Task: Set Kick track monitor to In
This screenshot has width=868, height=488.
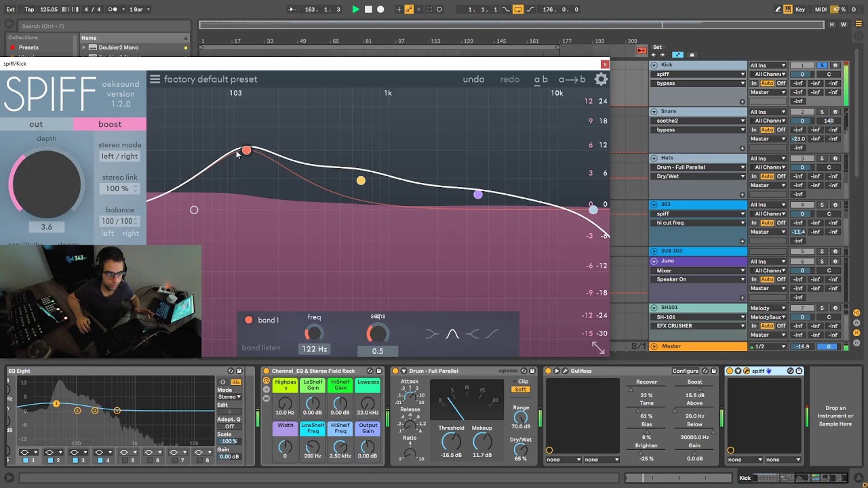Action: [x=753, y=83]
